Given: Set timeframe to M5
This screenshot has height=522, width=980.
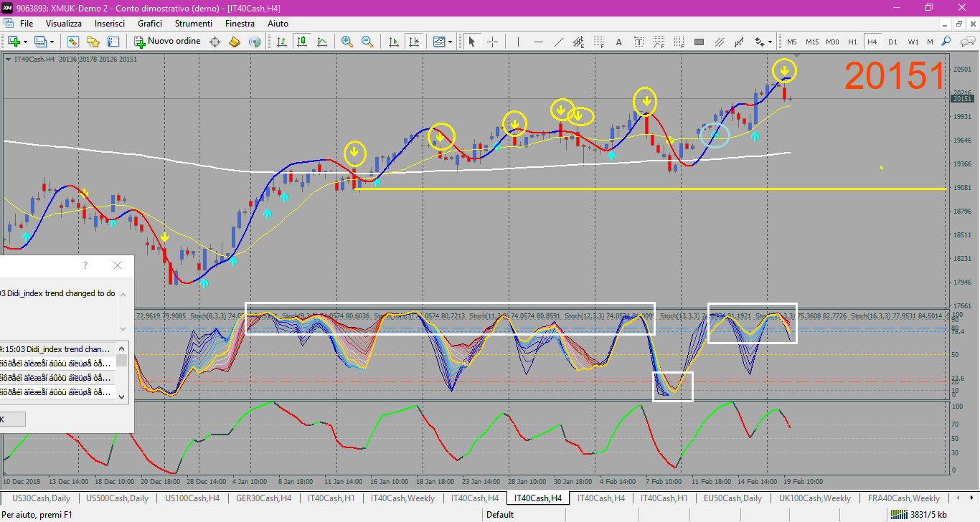Looking at the screenshot, I should 792,42.
